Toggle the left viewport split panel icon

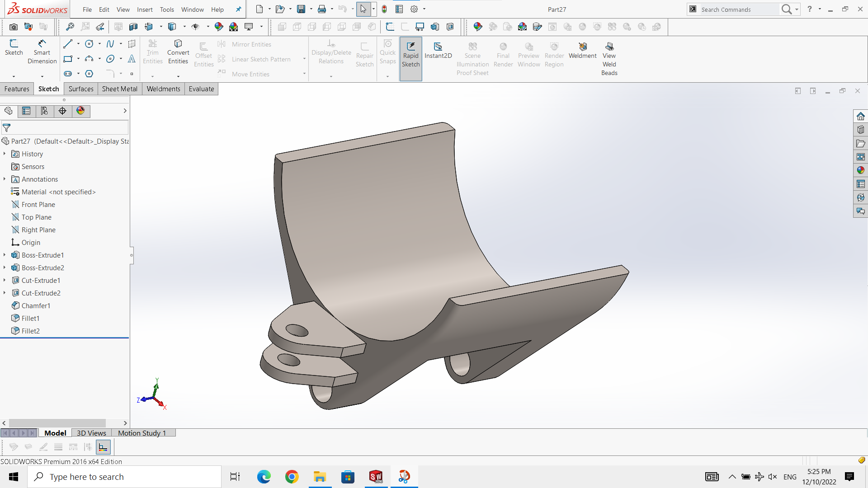pos(798,91)
